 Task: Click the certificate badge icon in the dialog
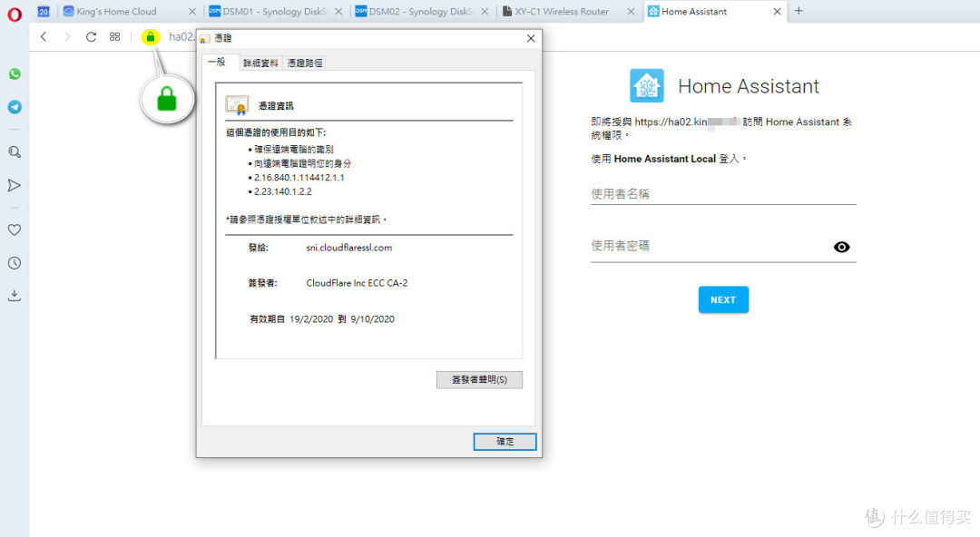(237, 105)
